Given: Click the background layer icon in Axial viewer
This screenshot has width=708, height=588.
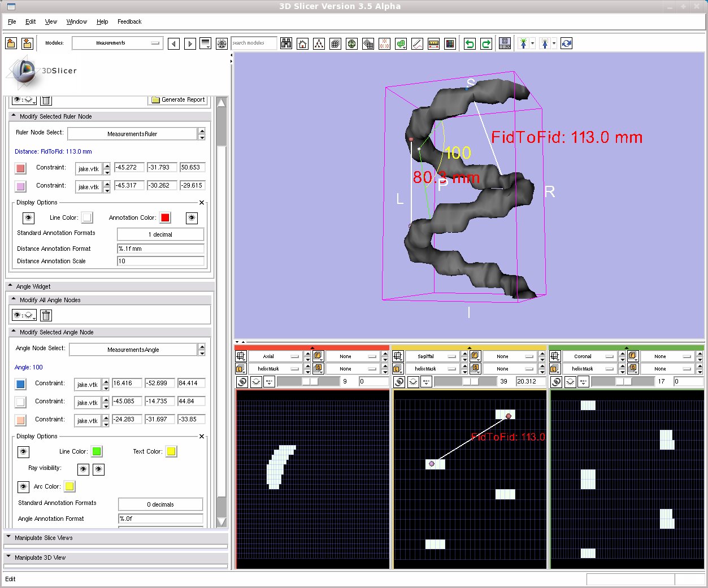Looking at the screenshot, I should tap(318, 368).
